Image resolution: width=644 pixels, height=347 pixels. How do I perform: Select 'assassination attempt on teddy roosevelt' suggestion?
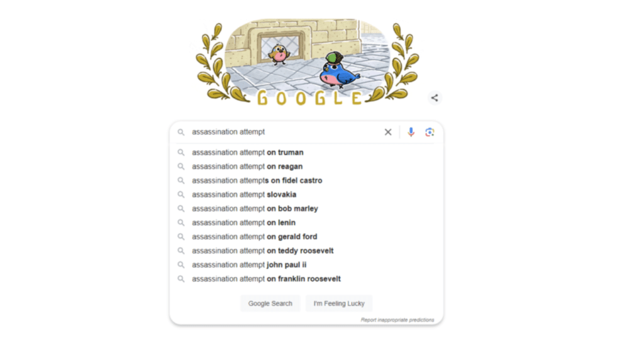pos(262,251)
